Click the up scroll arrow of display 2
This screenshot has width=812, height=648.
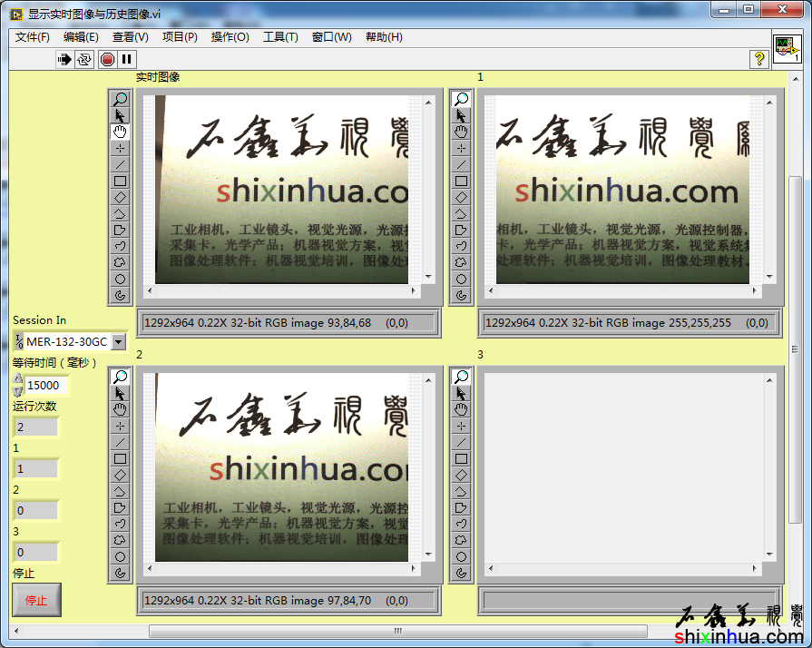pyautogui.click(x=428, y=380)
